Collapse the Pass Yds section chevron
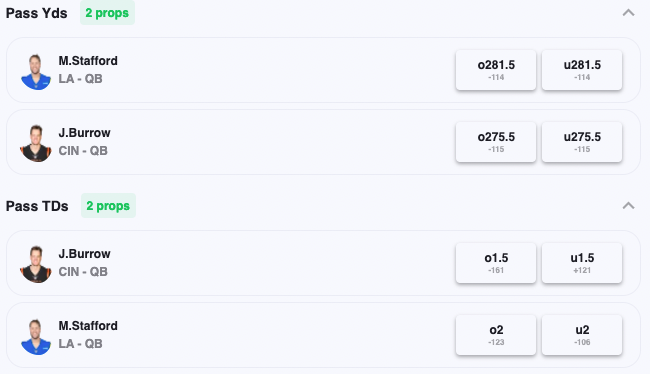Screen dimensions: 650x374 628,13
